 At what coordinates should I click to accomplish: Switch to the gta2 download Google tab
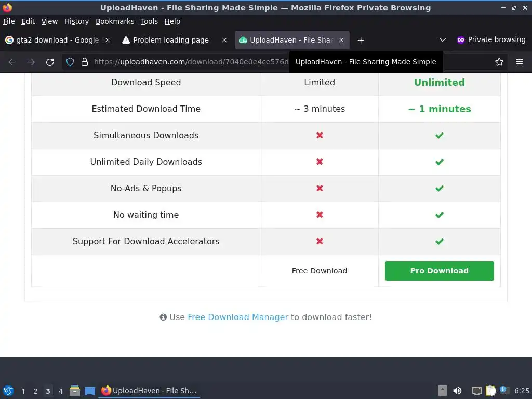(x=52, y=40)
